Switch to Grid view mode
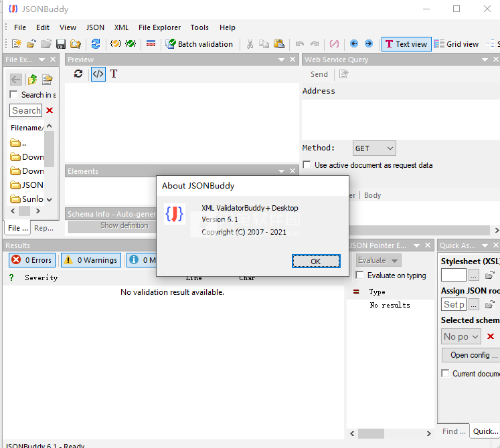Viewport: 500px width, 448px height. (x=456, y=44)
